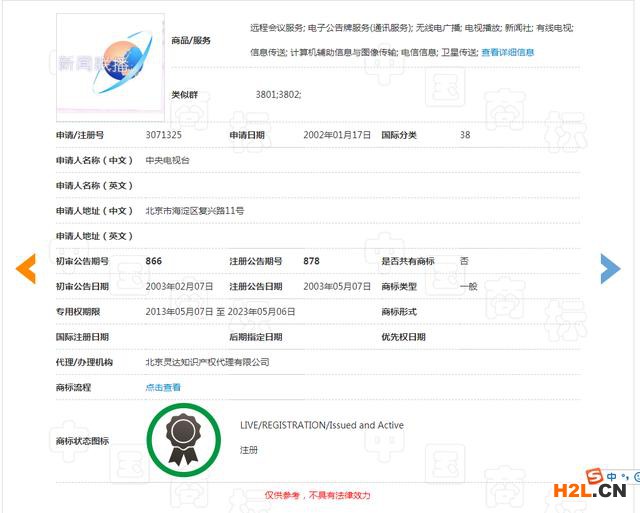Click applicant name 中央电视台

[x=167, y=160]
